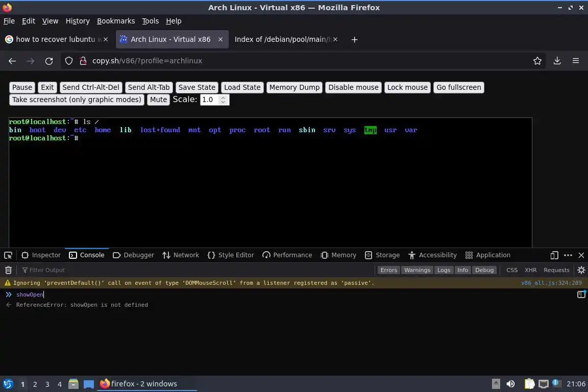Viewport: 588px width, 392px height.
Task: Open the removable media eject tray icon
Action: [x=496, y=384]
